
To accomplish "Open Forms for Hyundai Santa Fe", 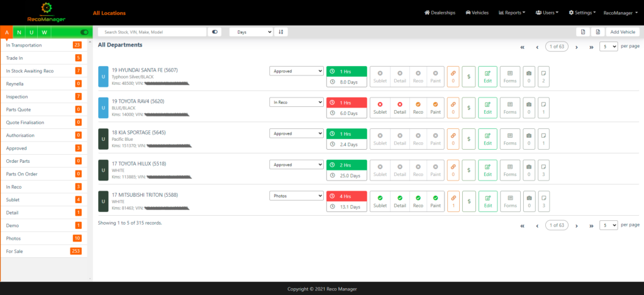I will pyautogui.click(x=509, y=77).
